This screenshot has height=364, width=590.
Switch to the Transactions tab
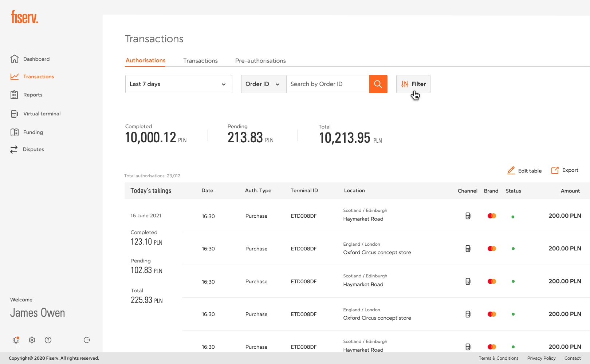[x=200, y=60]
